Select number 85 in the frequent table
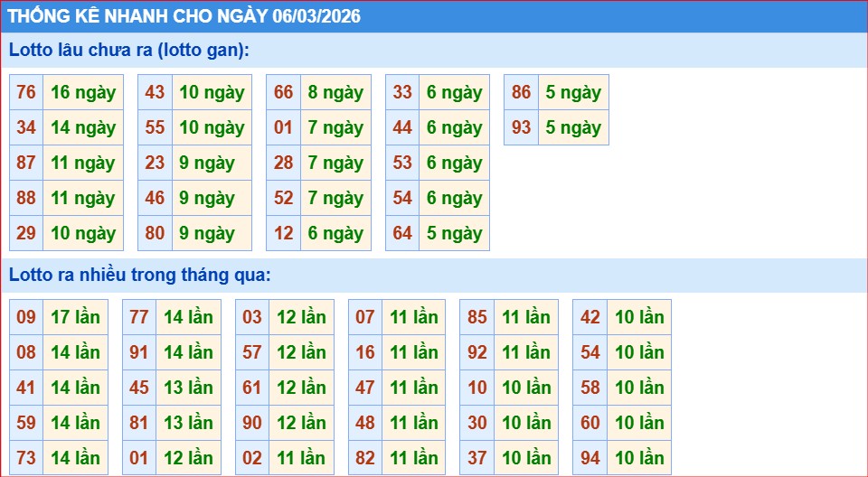 tap(477, 317)
